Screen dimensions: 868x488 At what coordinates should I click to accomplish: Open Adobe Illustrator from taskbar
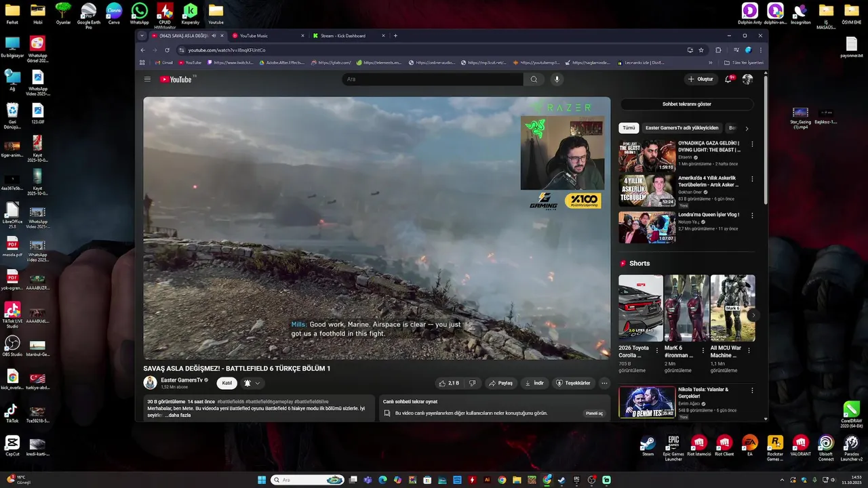click(x=487, y=480)
